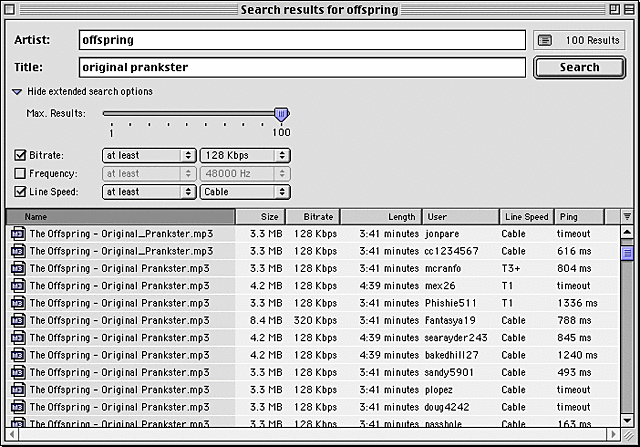Uncheck the Line Speed checkbox

(x=20, y=191)
